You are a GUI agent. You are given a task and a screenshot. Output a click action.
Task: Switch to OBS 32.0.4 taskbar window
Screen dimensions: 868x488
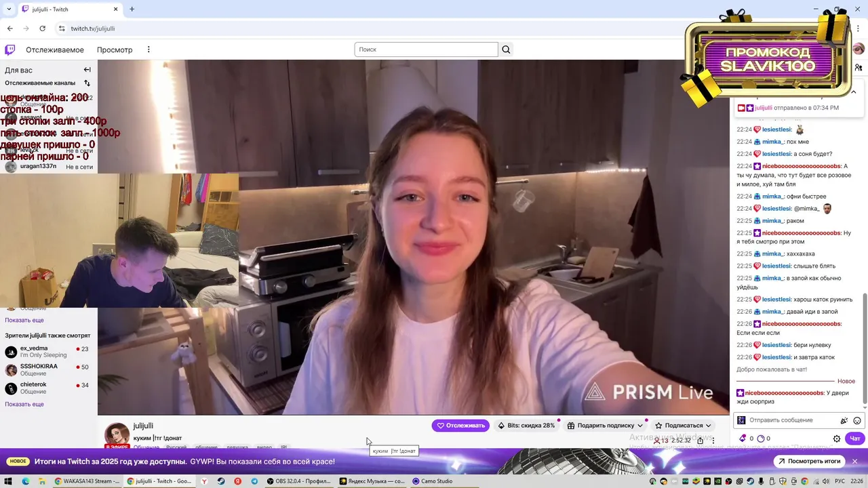point(299,481)
